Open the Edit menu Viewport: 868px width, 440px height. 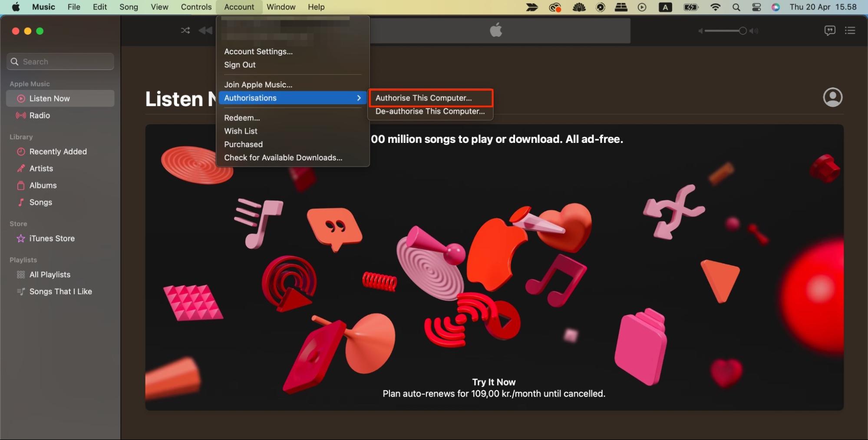100,7
